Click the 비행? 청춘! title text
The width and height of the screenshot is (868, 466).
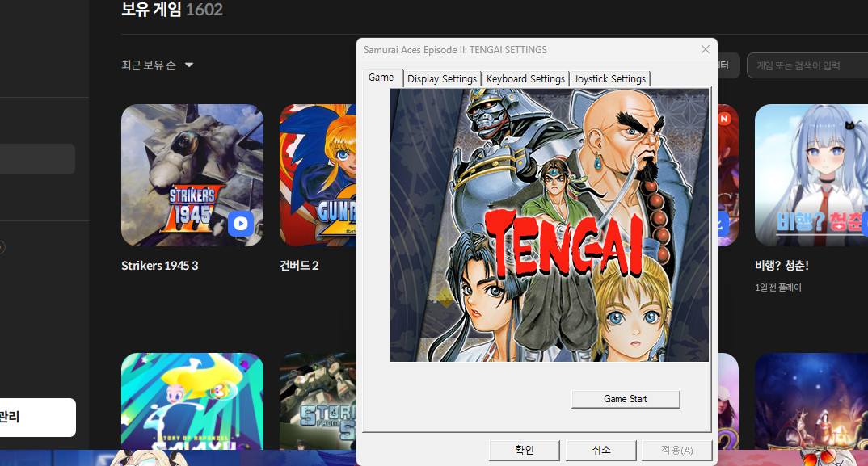tap(782, 266)
